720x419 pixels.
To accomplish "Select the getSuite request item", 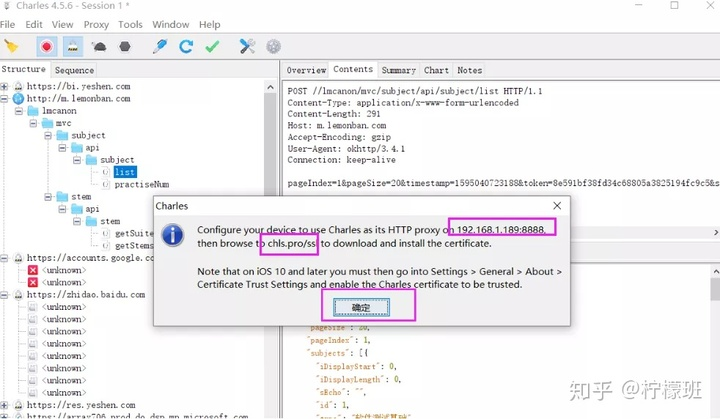I will tap(134, 233).
